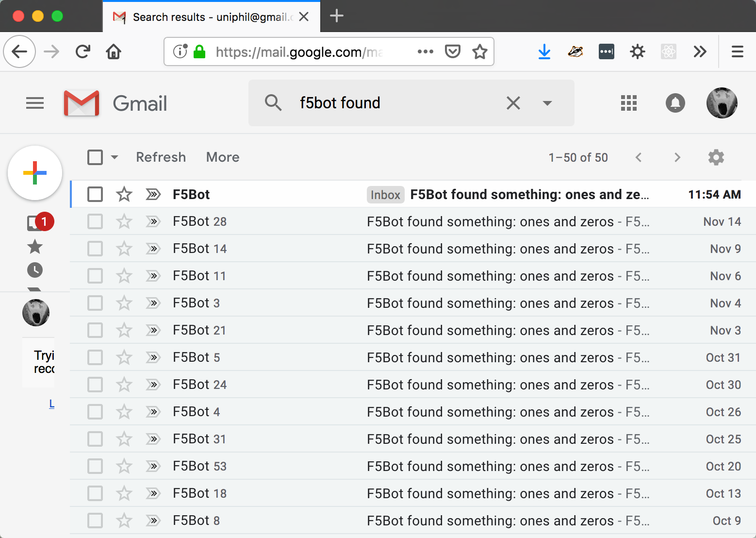Open page actions three-dot menu
Image resolution: width=756 pixels, height=538 pixels.
(x=426, y=51)
